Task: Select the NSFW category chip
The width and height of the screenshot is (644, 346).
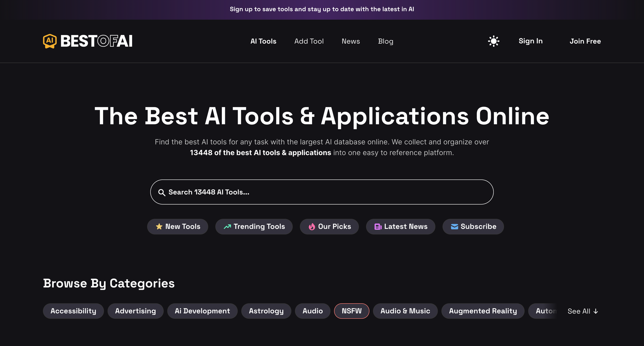Action: pos(352,311)
